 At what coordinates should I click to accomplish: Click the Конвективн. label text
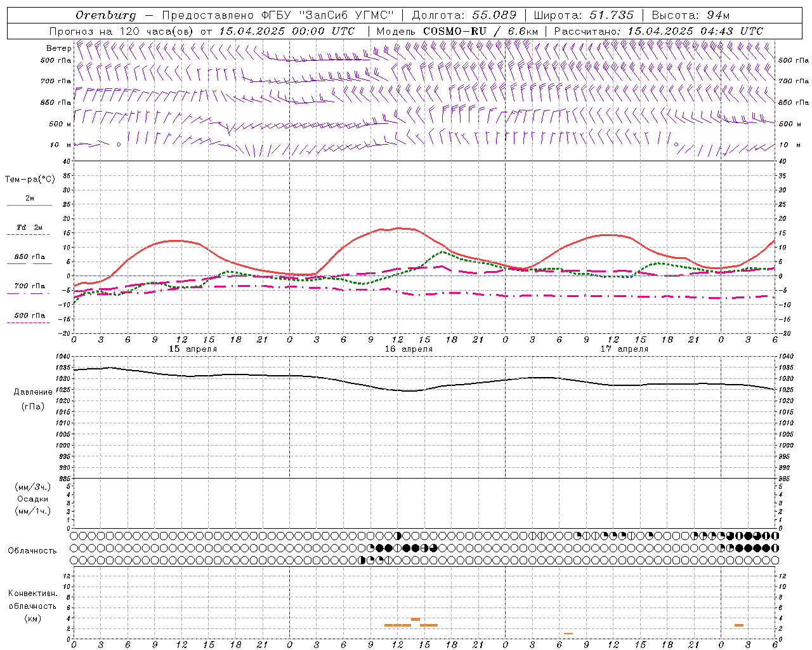[32, 594]
